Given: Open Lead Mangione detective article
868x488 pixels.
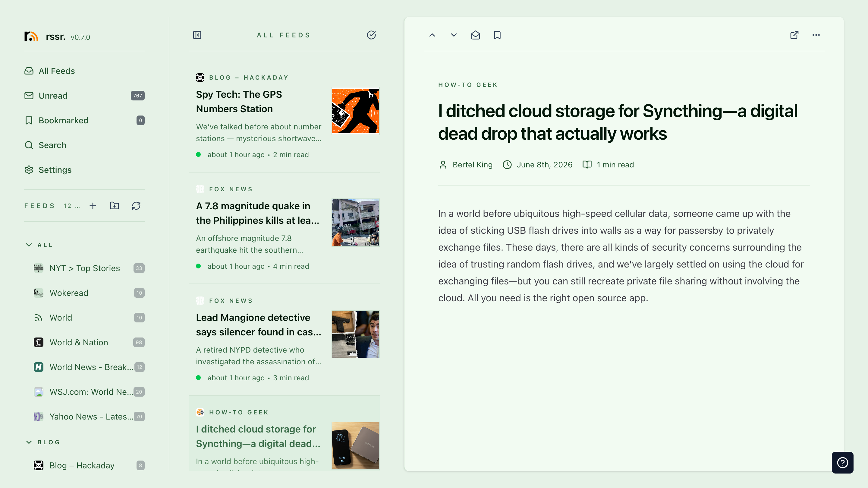Looking at the screenshot, I should click(284, 340).
